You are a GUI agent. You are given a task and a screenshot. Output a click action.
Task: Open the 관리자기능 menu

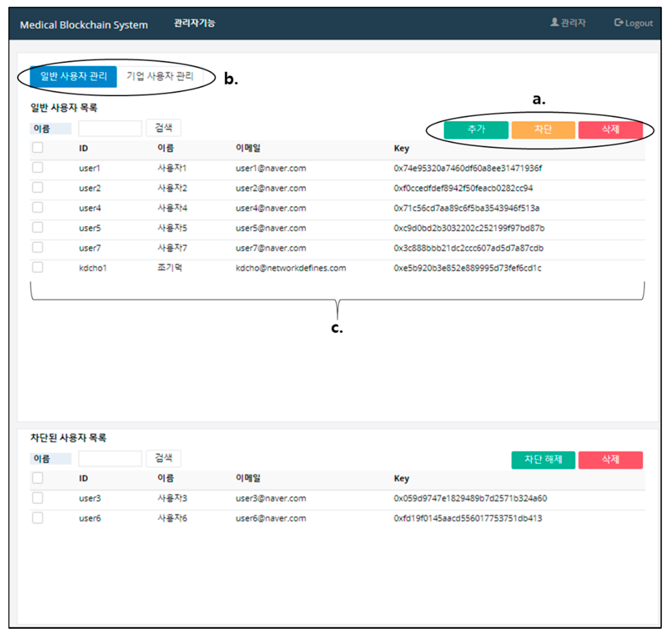click(195, 23)
